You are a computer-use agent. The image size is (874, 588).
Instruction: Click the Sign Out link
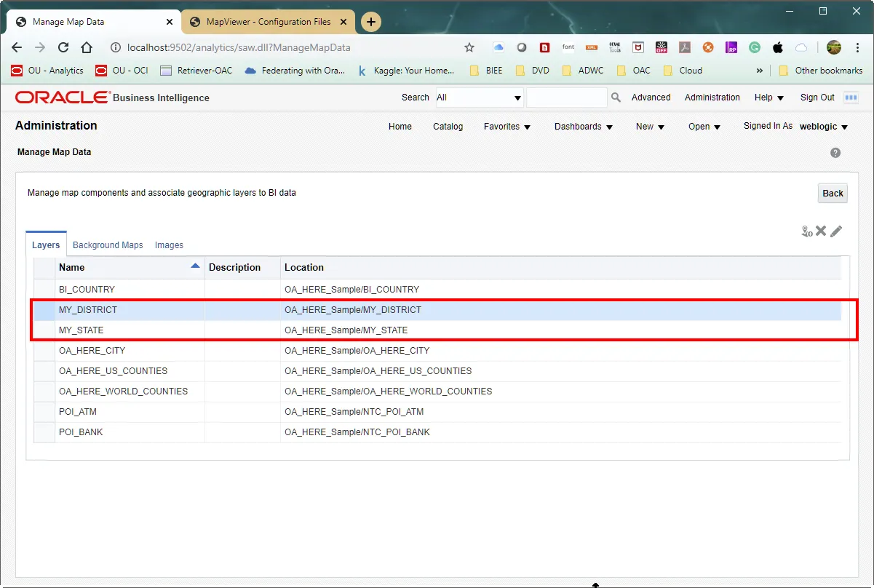(817, 98)
